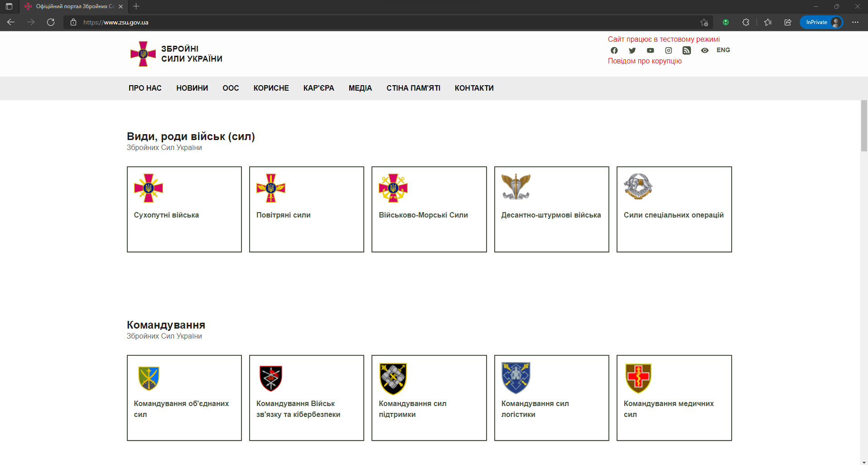Image resolution: width=868 pixels, height=465 pixels.
Task: Open the Сухопутні війська link
Action: [166, 215]
